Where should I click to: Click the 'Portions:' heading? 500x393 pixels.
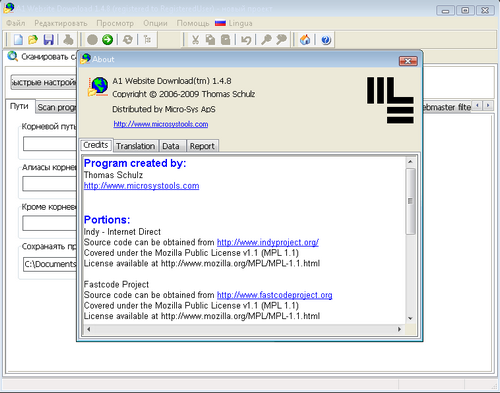(x=107, y=220)
